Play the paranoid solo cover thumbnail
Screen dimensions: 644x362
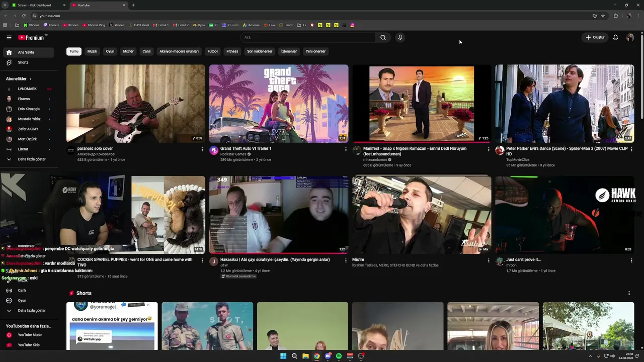(x=136, y=104)
